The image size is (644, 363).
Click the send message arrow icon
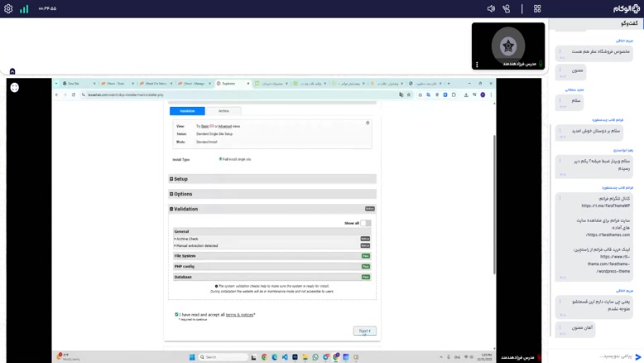[637, 357]
